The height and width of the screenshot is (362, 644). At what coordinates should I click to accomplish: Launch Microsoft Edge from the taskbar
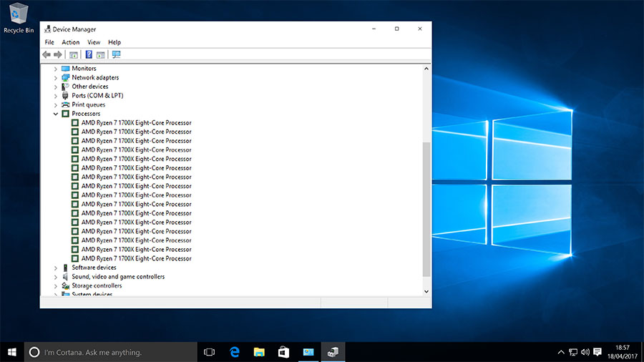tap(235, 352)
